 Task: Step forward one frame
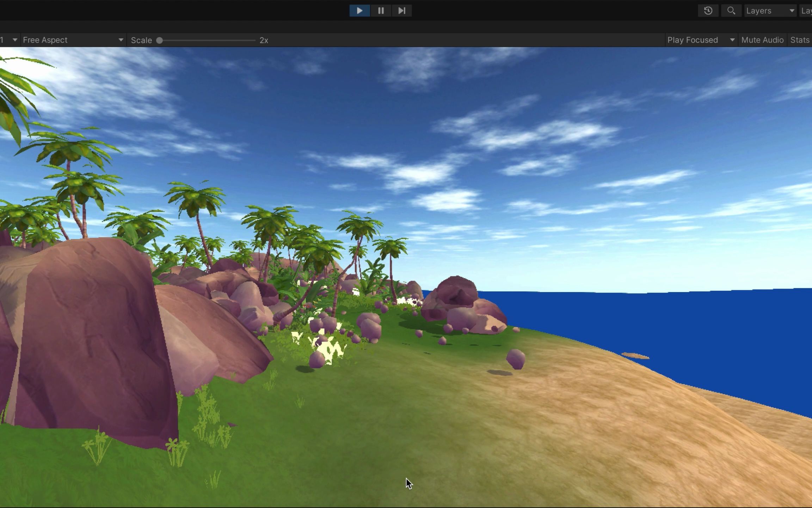pos(401,11)
